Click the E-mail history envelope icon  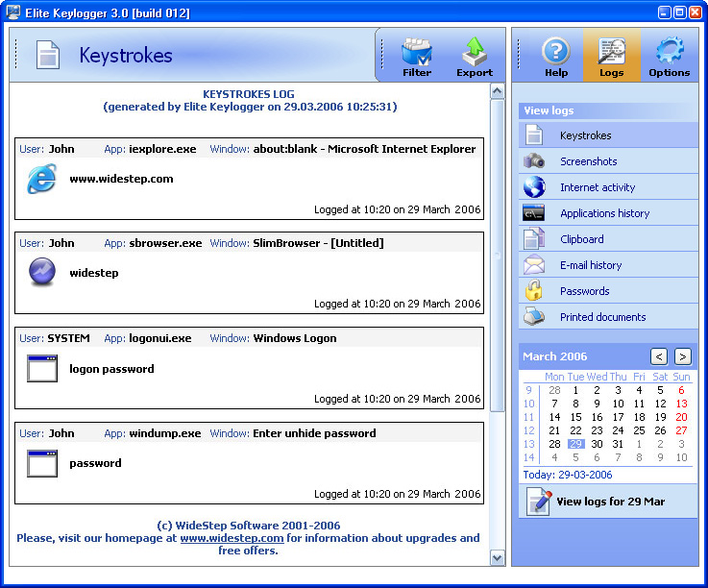pyautogui.click(x=534, y=265)
